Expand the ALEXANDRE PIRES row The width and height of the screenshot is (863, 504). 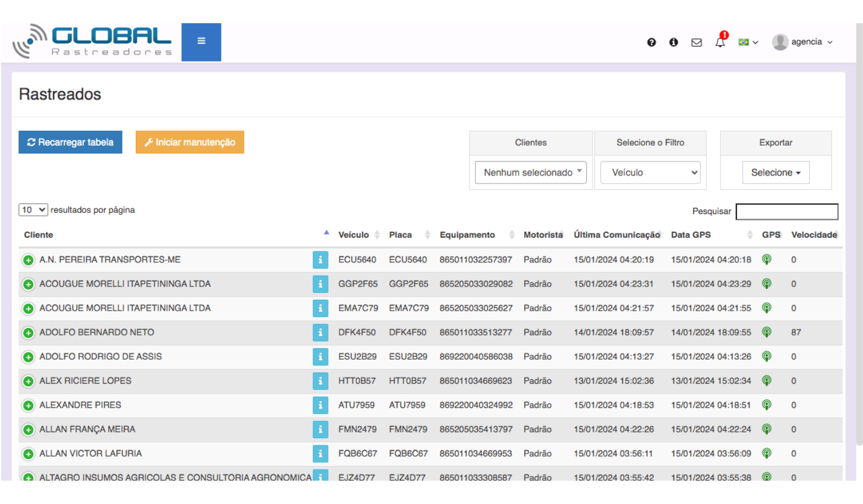tap(28, 406)
